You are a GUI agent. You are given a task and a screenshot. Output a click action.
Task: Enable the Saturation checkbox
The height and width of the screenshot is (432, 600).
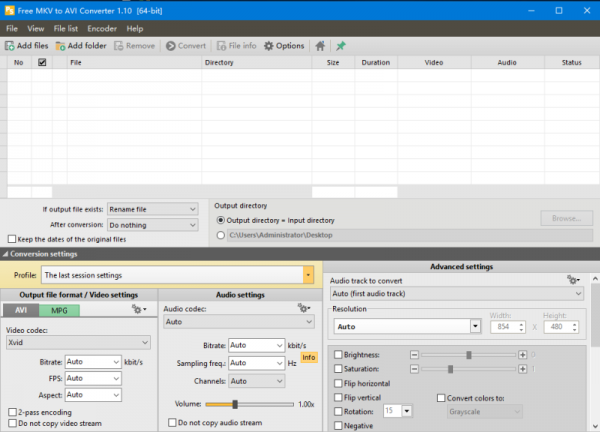[x=338, y=369]
